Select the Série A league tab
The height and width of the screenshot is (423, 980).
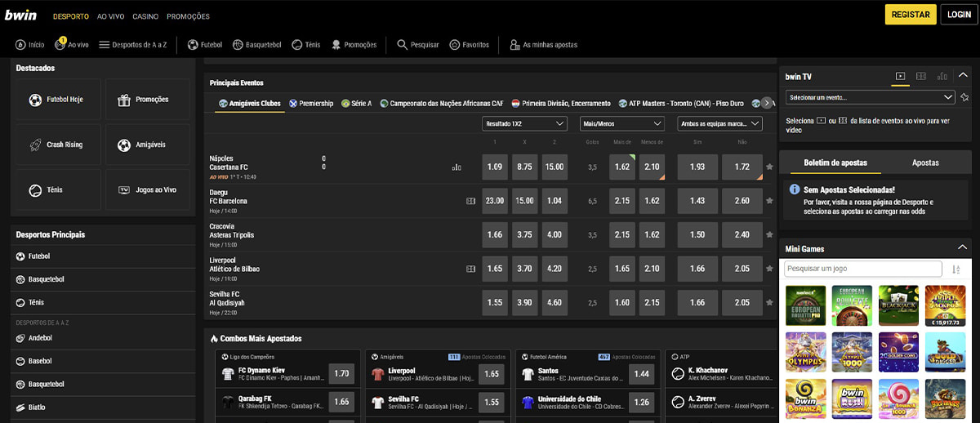(x=357, y=104)
